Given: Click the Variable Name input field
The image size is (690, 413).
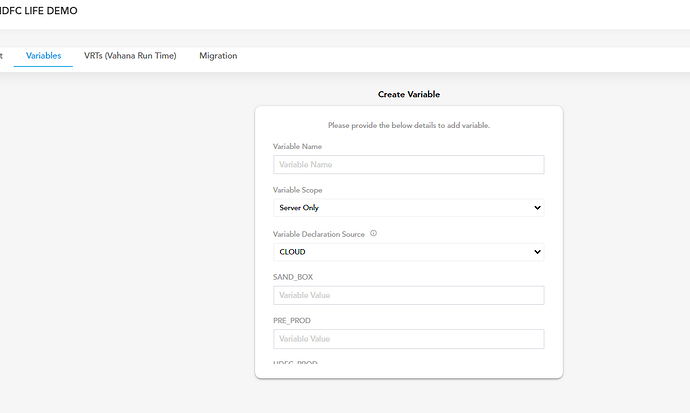Looking at the screenshot, I should pyautogui.click(x=408, y=164).
